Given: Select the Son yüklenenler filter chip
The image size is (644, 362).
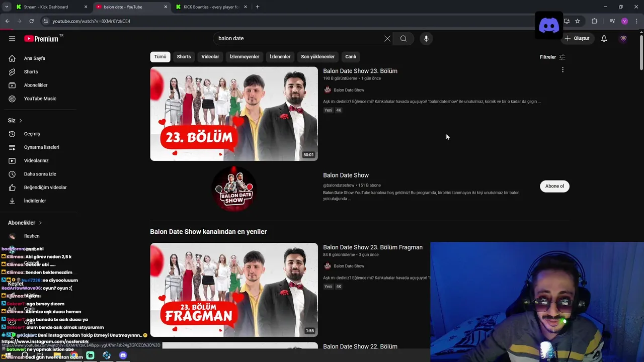Looking at the screenshot, I should click(x=317, y=57).
